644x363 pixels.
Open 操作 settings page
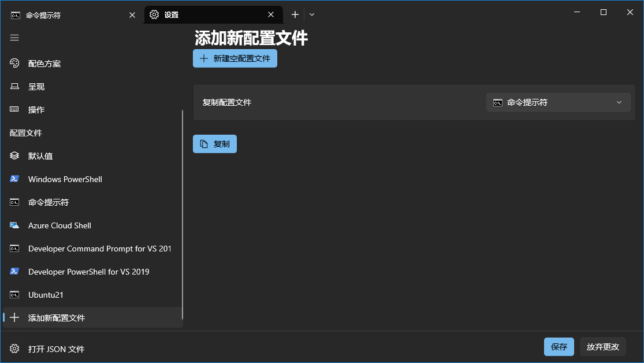tap(92, 109)
